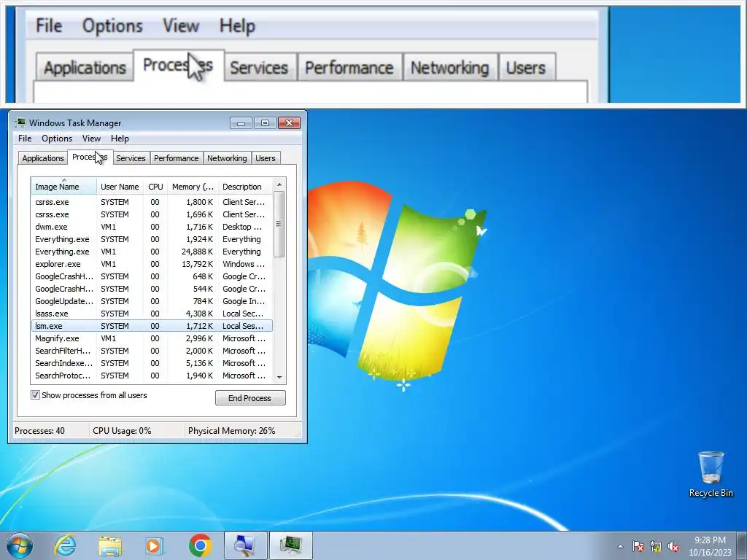747x560 pixels.
Task: Open Windows Media Player taskbar icon
Action: pyautogui.click(x=155, y=545)
